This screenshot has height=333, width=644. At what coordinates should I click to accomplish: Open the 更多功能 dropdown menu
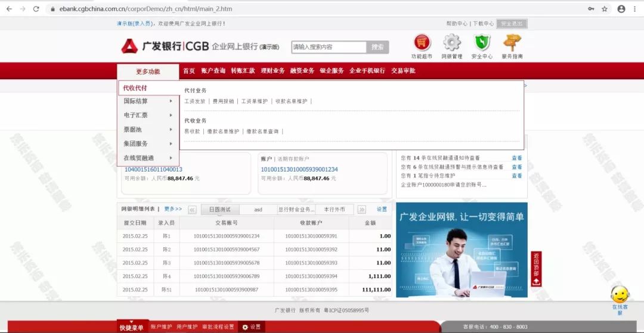(x=148, y=71)
